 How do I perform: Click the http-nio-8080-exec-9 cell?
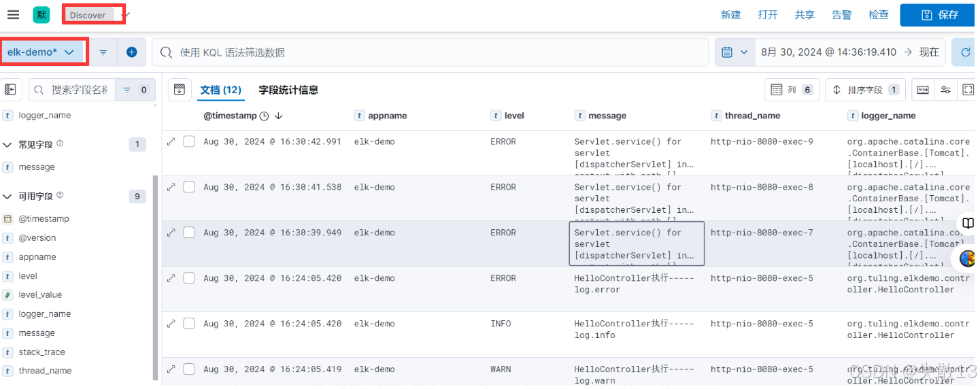pyautogui.click(x=762, y=141)
